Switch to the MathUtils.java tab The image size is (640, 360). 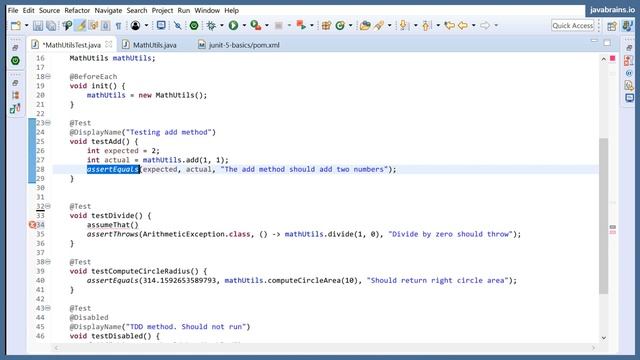[150, 45]
